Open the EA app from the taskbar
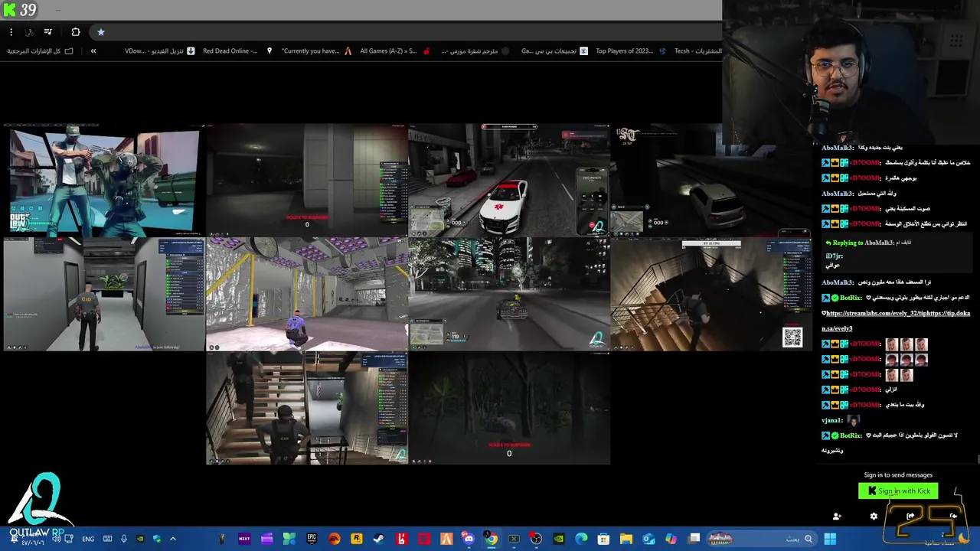The height and width of the screenshot is (551, 980). (x=334, y=539)
